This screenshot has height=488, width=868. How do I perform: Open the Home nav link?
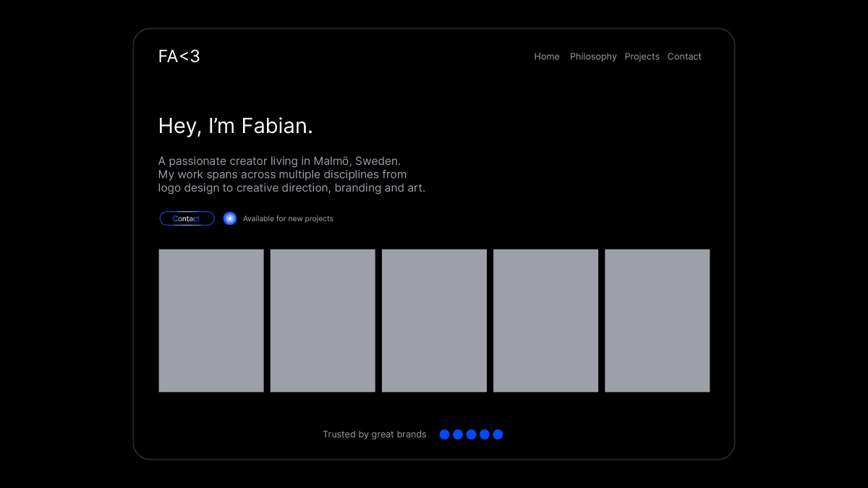point(546,56)
